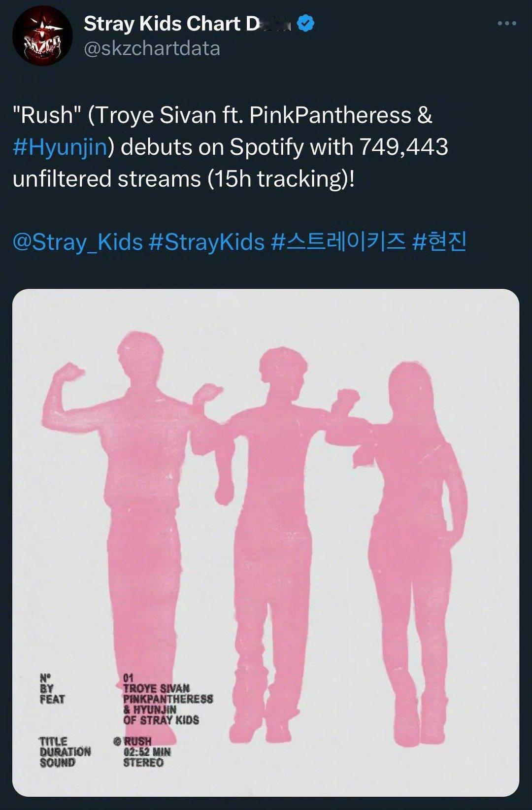Click the tweet text about Rush debut
Viewport: 532px width, 810px height.
pos(231,147)
